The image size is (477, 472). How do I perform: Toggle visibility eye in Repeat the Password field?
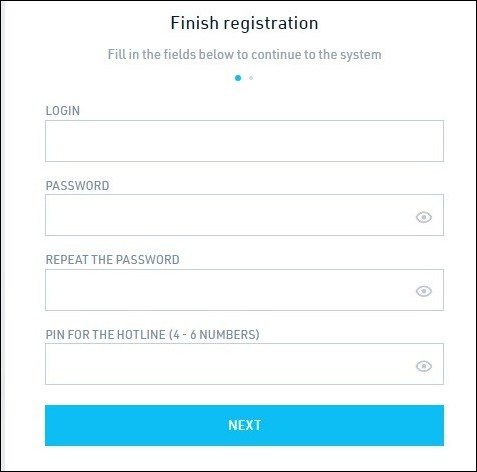click(424, 291)
